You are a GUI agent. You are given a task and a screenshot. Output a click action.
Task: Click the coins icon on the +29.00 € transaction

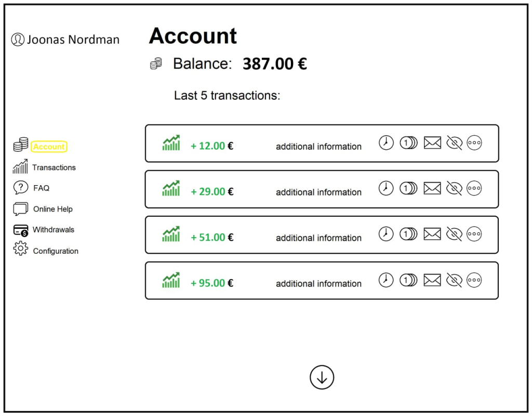(x=408, y=188)
